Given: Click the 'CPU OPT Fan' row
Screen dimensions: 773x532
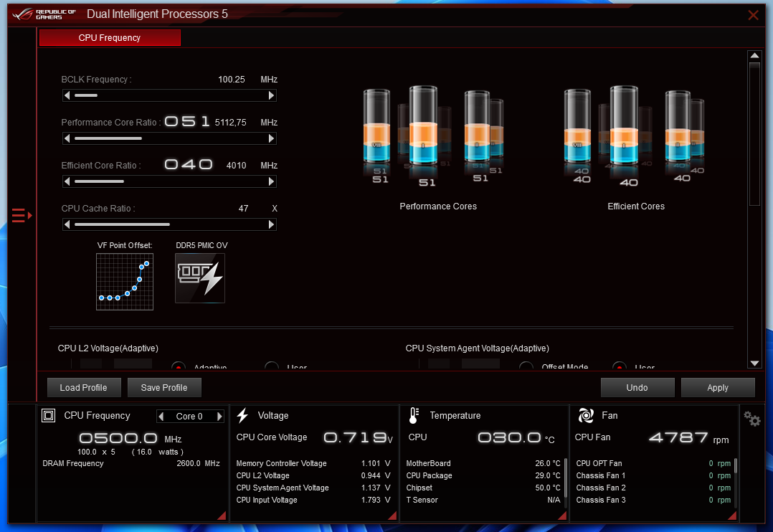Looking at the screenshot, I should click(654, 463).
